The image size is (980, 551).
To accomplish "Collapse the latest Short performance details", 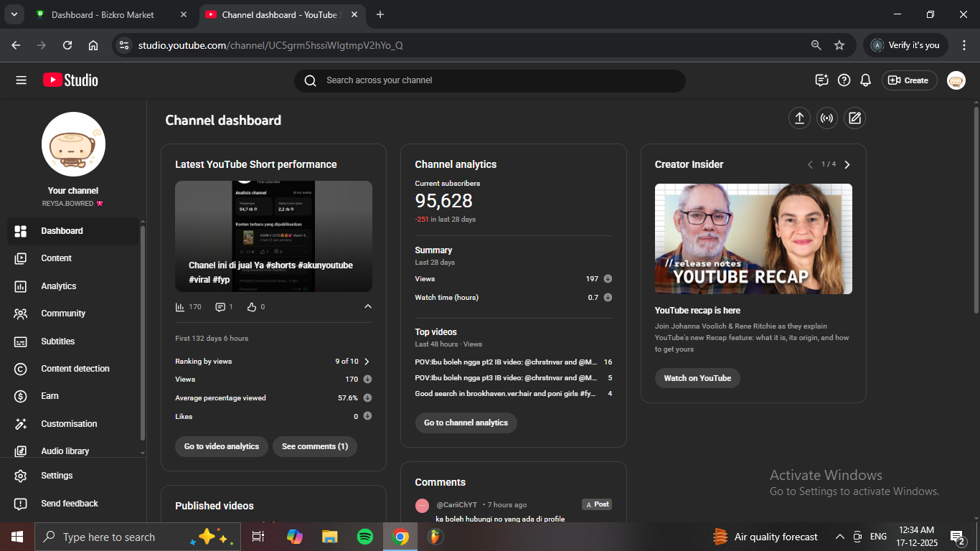I will click(368, 306).
